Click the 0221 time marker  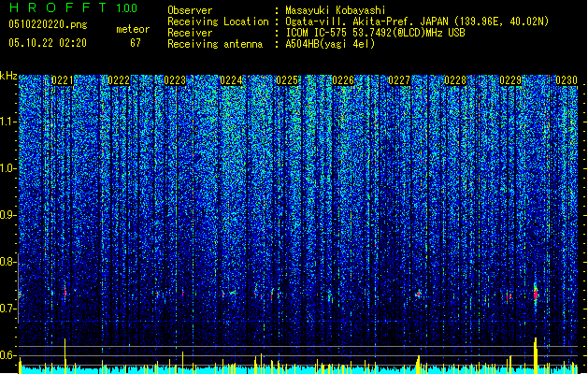click(x=63, y=80)
